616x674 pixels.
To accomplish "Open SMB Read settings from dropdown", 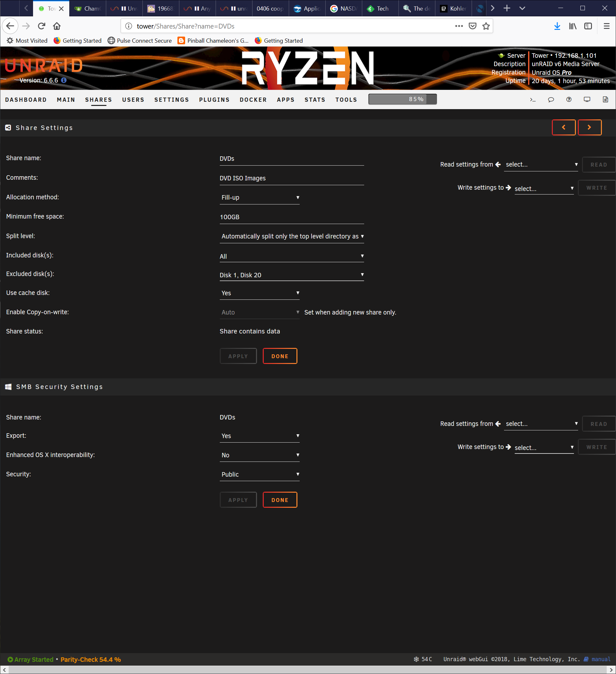I will (541, 424).
